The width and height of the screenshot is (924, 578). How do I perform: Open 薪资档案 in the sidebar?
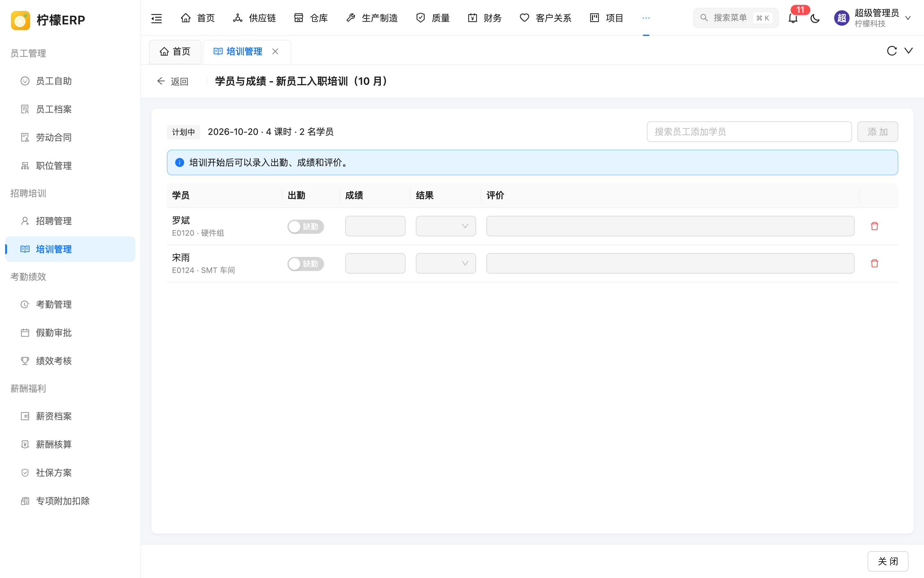click(x=70, y=416)
